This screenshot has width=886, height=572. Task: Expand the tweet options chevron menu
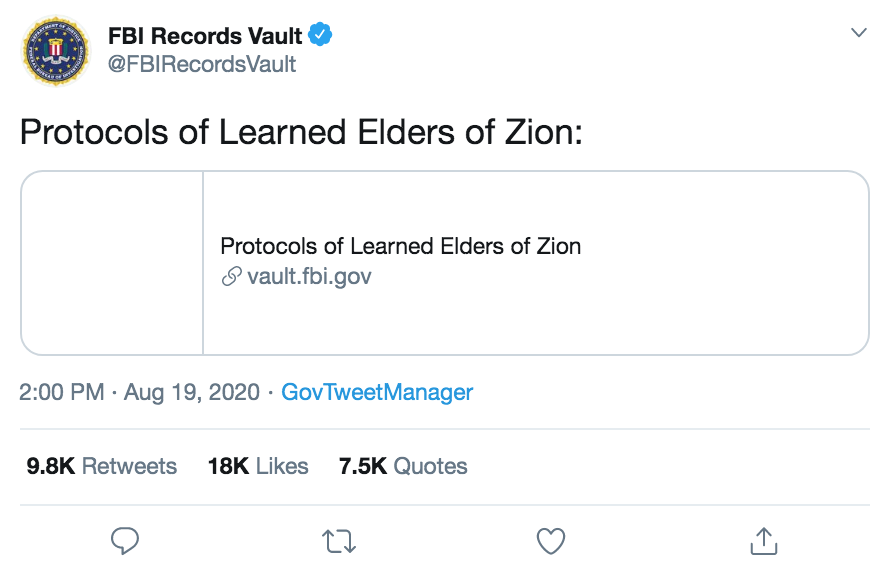pyautogui.click(x=859, y=33)
